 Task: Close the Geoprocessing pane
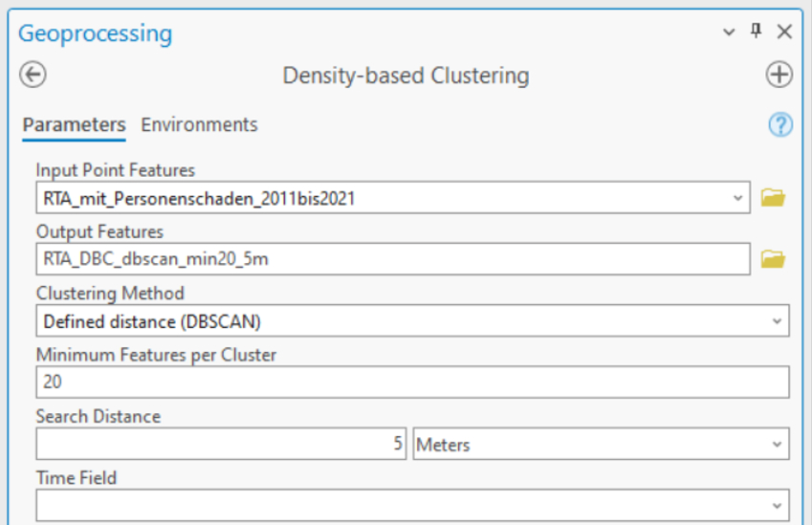pyautogui.click(x=784, y=32)
